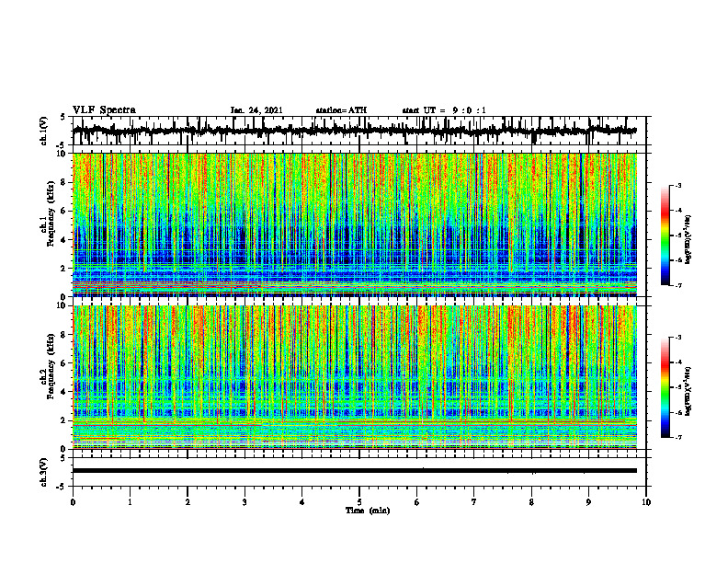Click tick label "4" on the time axis
The width and height of the screenshot is (728, 563).
pyautogui.click(x=301, y=502)
